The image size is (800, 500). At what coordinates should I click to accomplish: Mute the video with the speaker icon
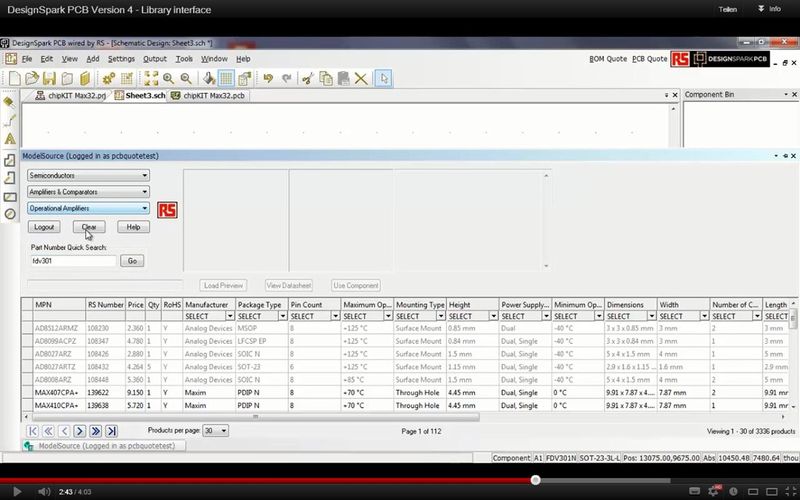pos(44,492)
